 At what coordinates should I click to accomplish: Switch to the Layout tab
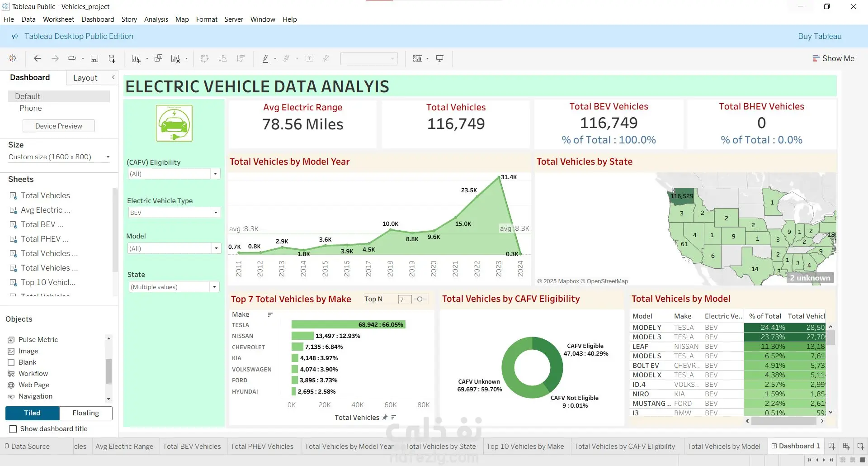coord(85,78)
